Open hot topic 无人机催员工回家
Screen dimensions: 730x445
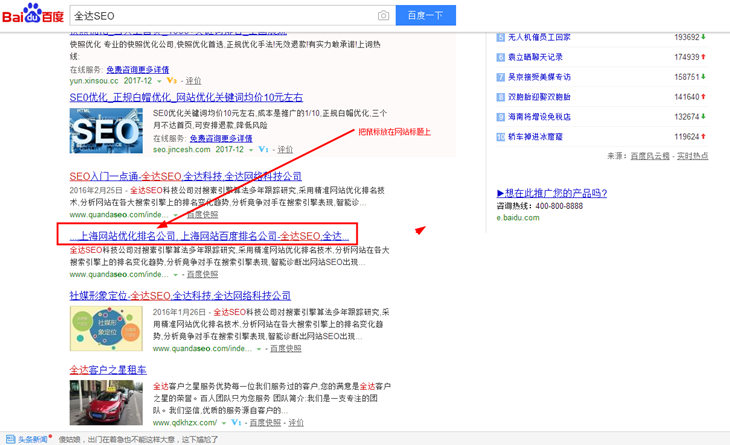tap(539, 37)
